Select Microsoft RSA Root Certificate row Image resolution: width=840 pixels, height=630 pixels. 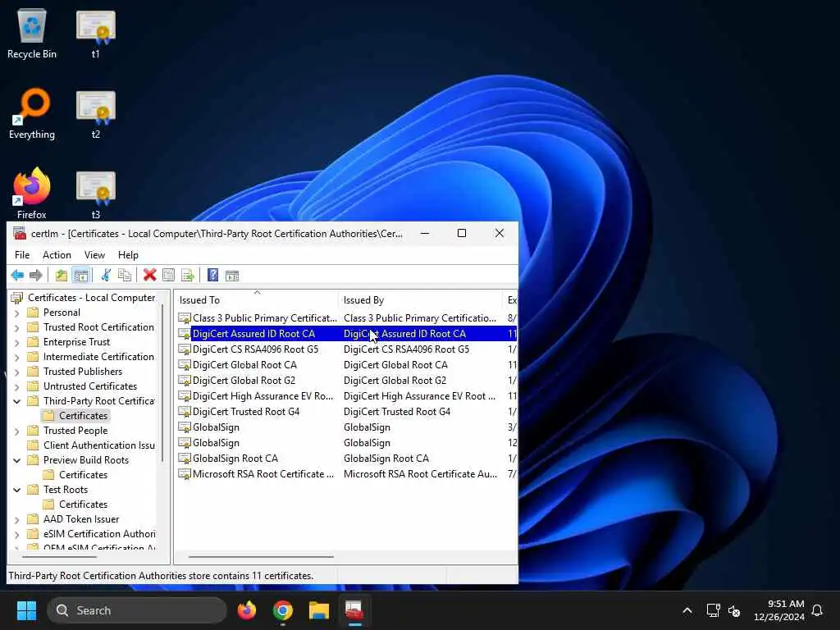tap(347, 474)
